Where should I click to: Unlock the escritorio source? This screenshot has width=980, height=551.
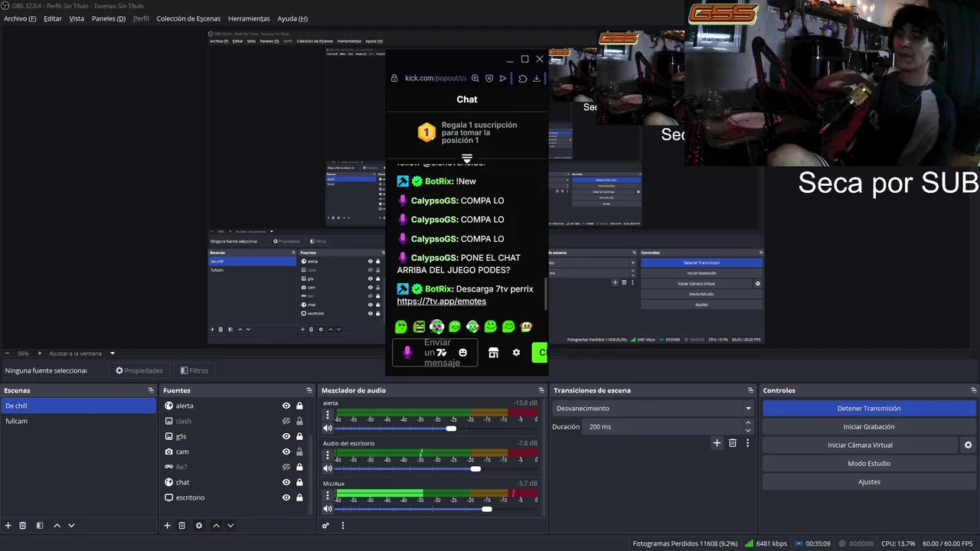299,497
